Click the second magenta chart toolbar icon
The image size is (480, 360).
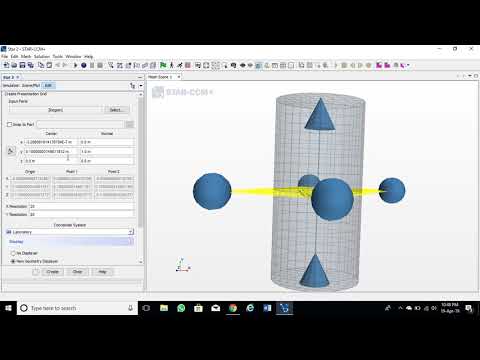(x=387, y=65)
